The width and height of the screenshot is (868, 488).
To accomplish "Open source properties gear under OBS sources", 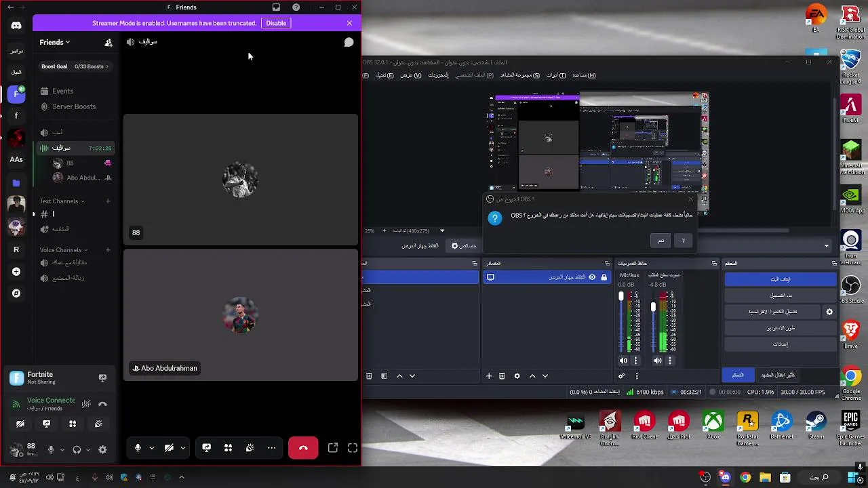I will tap(517, 376).
